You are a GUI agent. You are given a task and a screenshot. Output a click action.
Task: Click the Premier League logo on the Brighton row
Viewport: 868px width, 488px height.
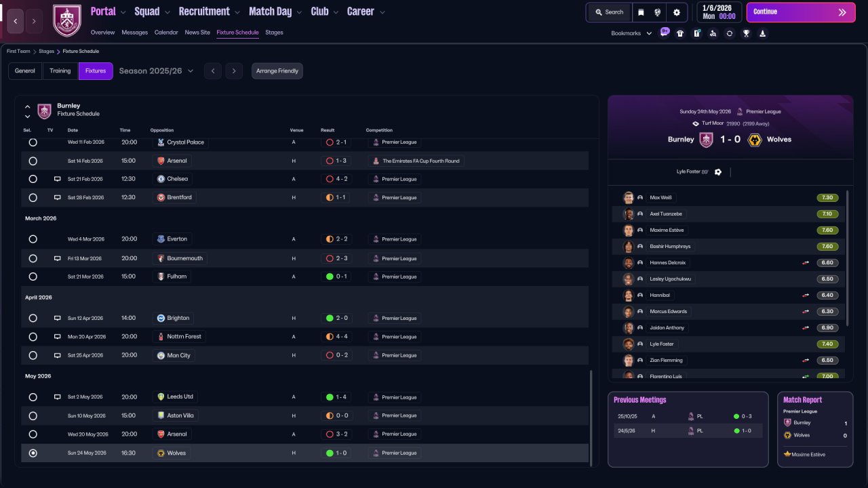pyautogui.click(x=375, y=318)
